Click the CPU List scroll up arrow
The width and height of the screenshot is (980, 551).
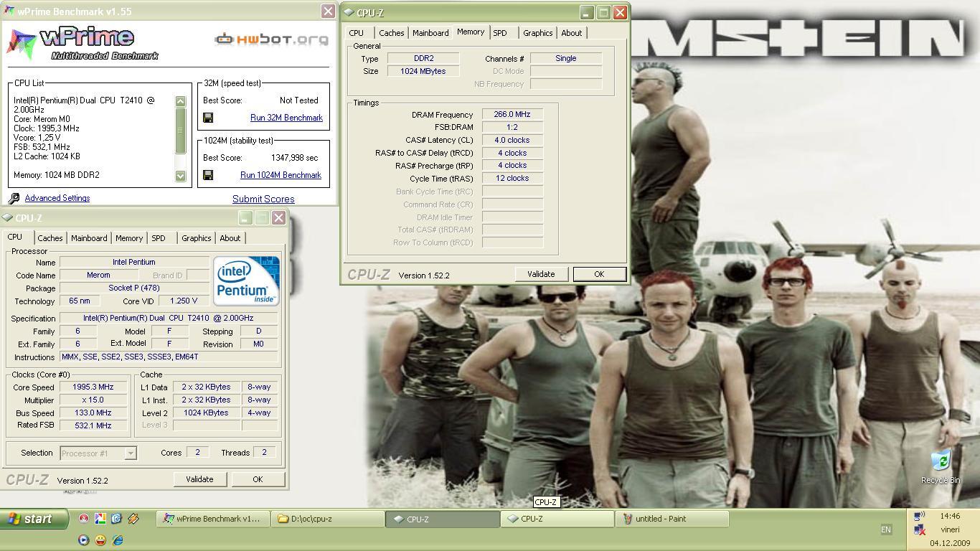click(180, 101)
